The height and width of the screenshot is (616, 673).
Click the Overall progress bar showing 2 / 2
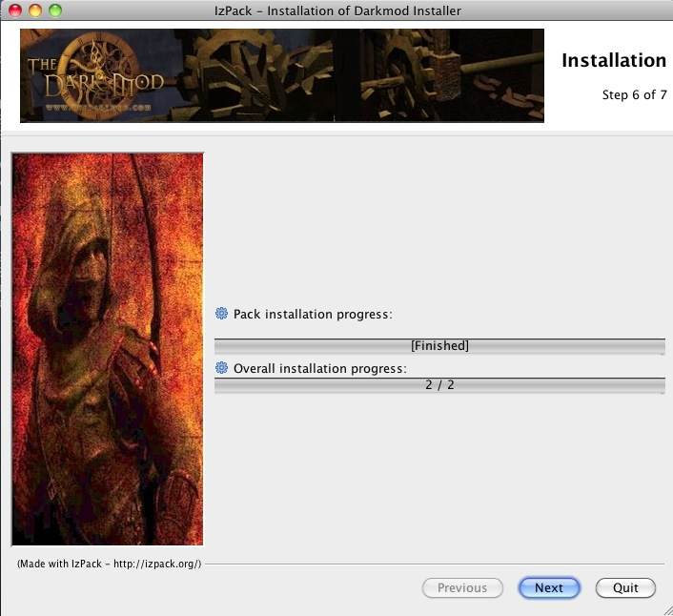[439, 385]
